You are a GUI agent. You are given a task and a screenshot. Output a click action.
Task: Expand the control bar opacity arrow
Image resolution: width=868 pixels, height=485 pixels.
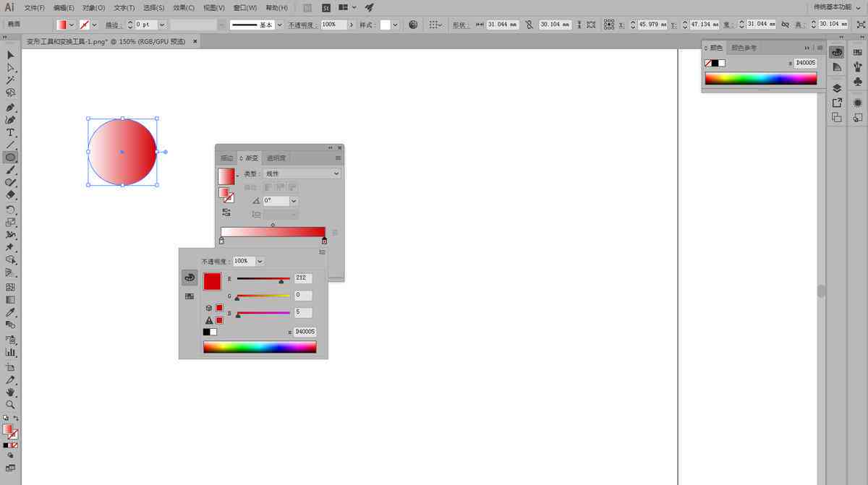click(352, 25)
